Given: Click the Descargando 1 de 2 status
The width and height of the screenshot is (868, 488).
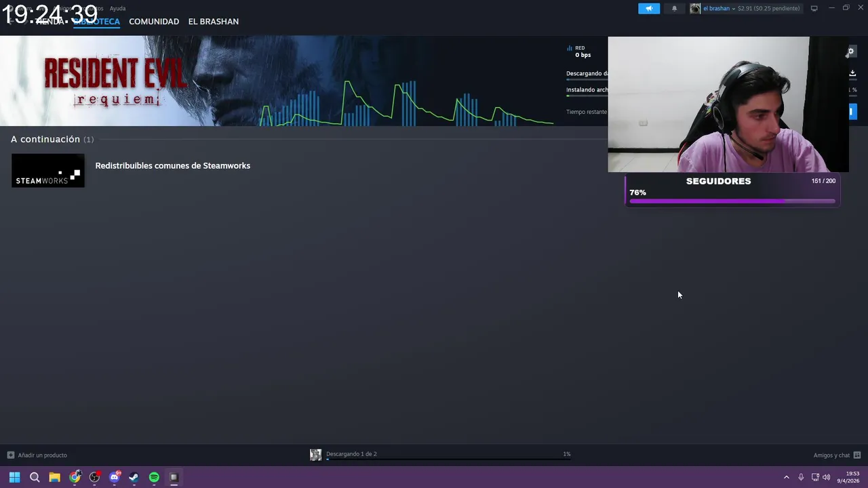Looking at the screenshot, I should [351, 454].
